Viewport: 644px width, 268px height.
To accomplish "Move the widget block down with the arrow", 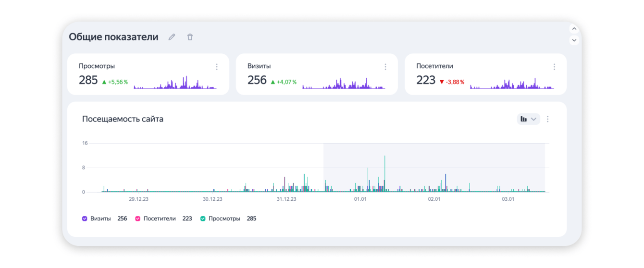I will click(574, 40).
